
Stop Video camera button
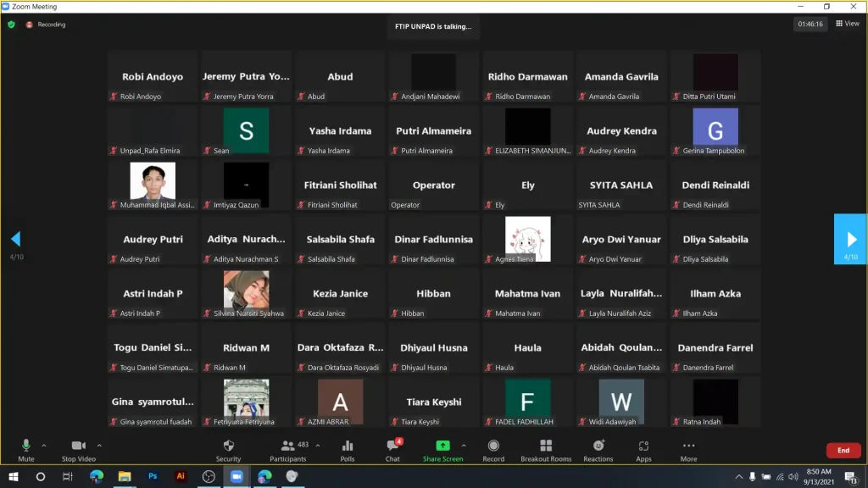[x=79, y=451]
